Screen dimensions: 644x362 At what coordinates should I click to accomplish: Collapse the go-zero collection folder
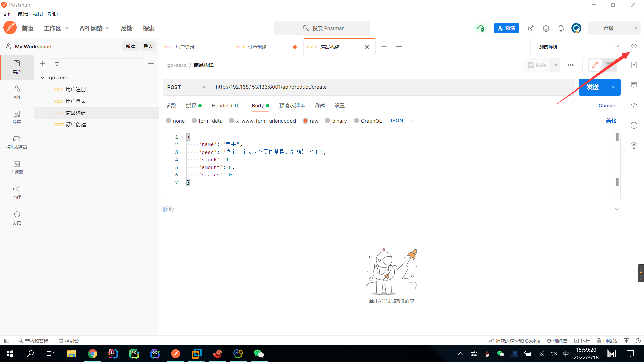point(42,78)
